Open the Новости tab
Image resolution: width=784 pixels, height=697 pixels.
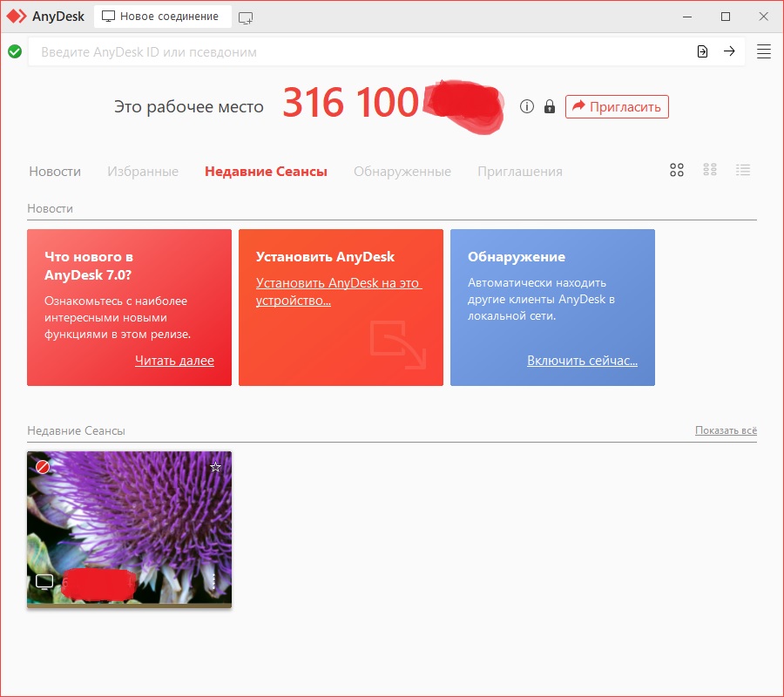(x=55, y=172)
